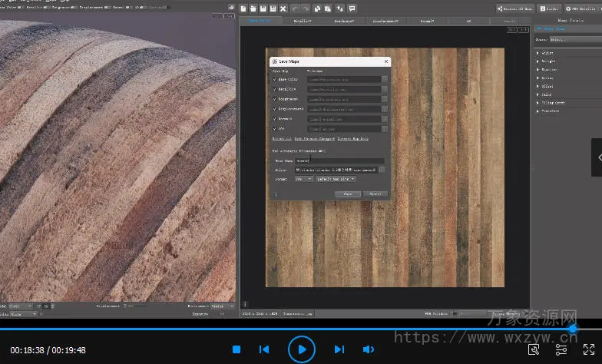Open the file format dropdown in Save Maps

click(x=305, y=179)
